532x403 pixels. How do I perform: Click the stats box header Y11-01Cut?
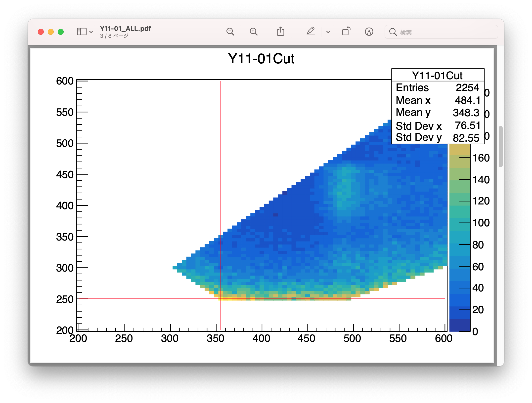438,75
